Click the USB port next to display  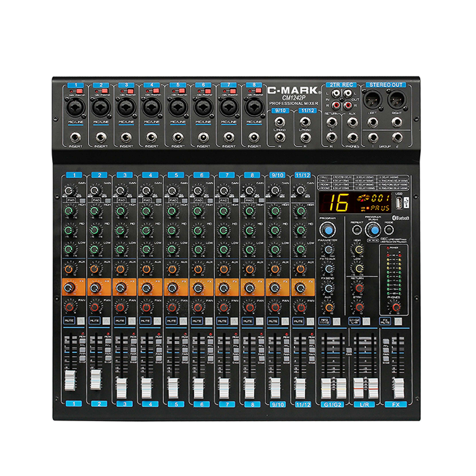[x=398, y=203]
